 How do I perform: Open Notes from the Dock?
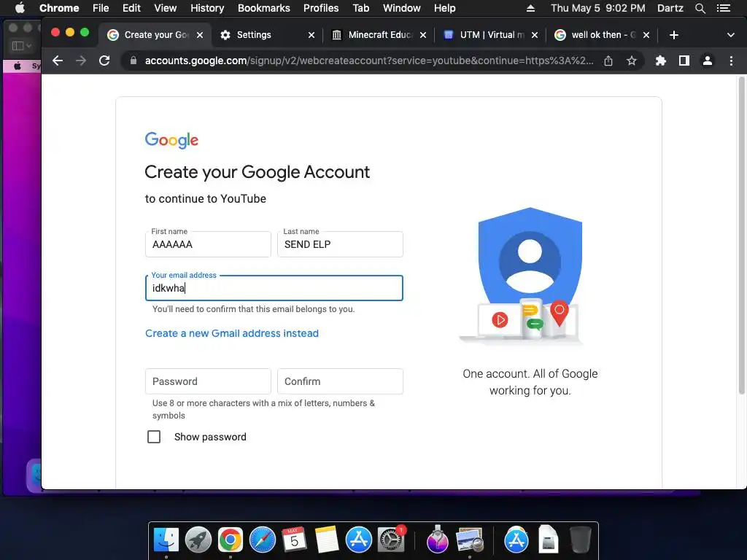pyautogui.click(x=326, y=540)
